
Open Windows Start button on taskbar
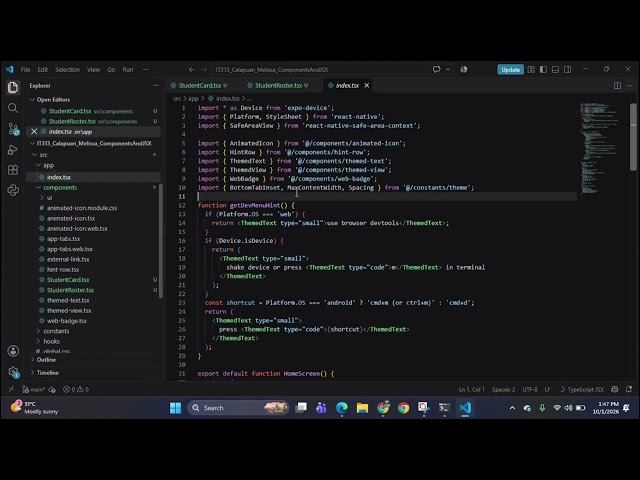(175, 408)
